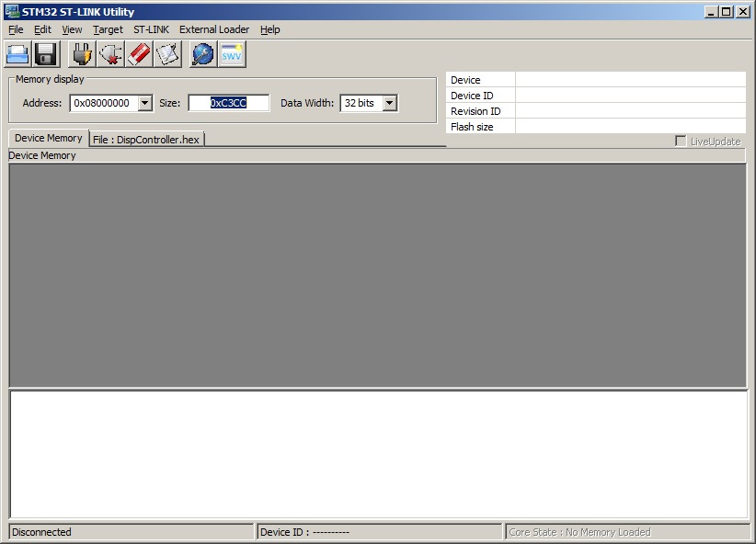
Task: Connect to target with plug icon
Action: tap(83, 54)
